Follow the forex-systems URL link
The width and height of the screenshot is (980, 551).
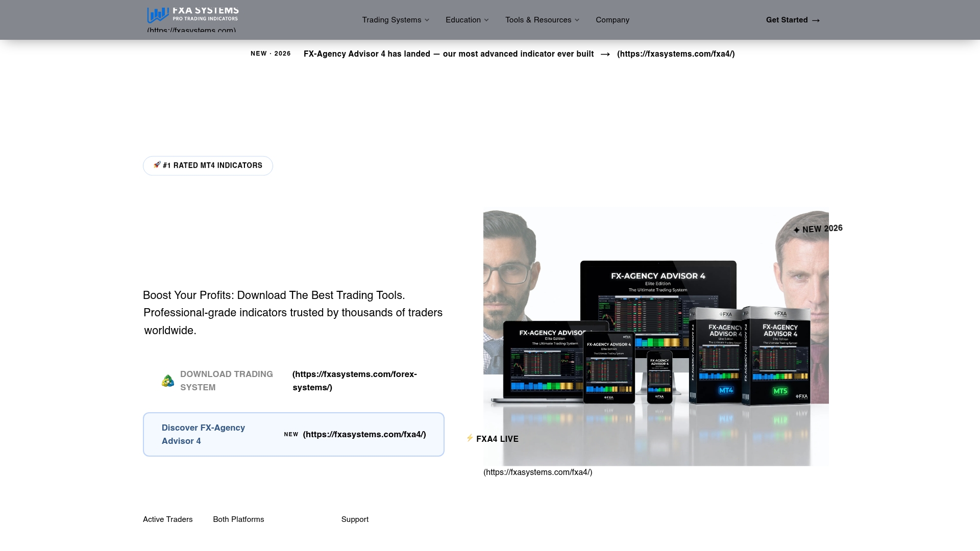click(x=355, y=381)
